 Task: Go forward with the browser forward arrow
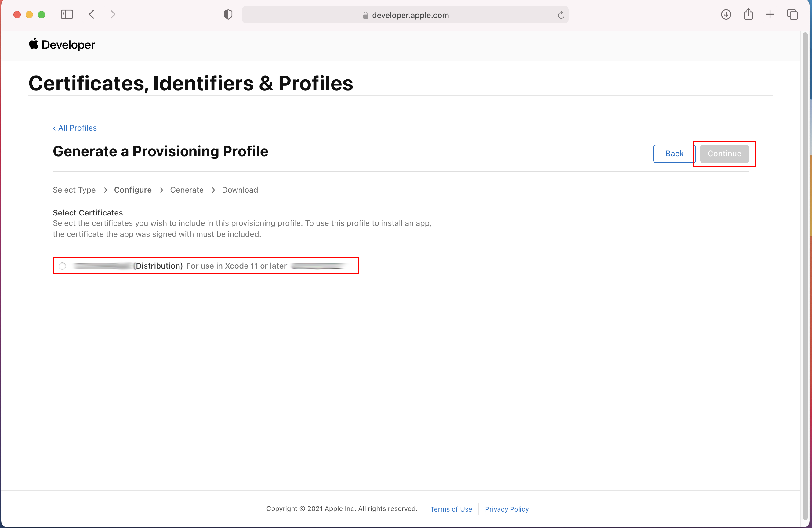point(113,14)
